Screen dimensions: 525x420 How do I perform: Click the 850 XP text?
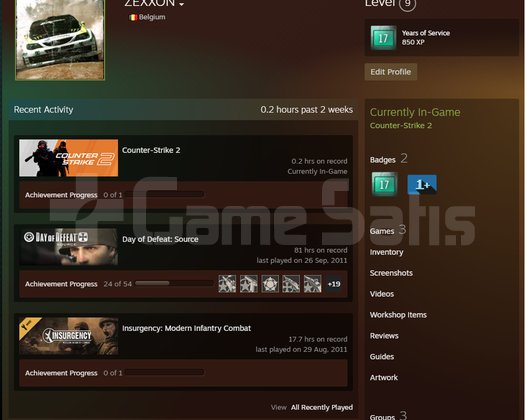coord(413,42)
